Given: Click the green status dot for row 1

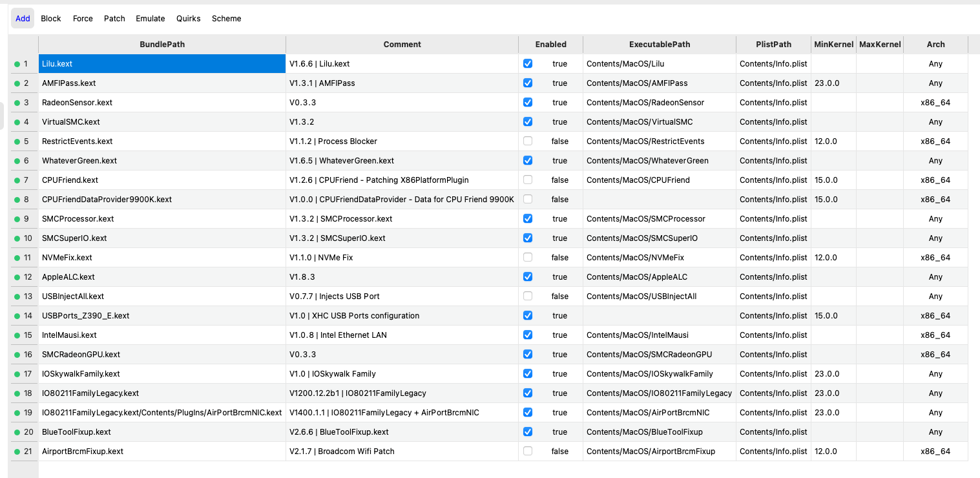Looking at the screenshot, I should [17, 64].
